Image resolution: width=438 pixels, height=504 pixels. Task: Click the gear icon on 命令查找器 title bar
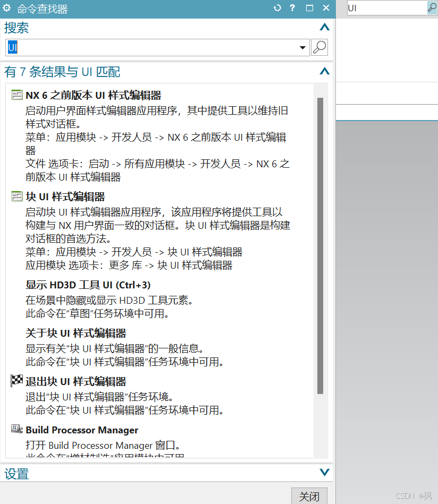7,7
